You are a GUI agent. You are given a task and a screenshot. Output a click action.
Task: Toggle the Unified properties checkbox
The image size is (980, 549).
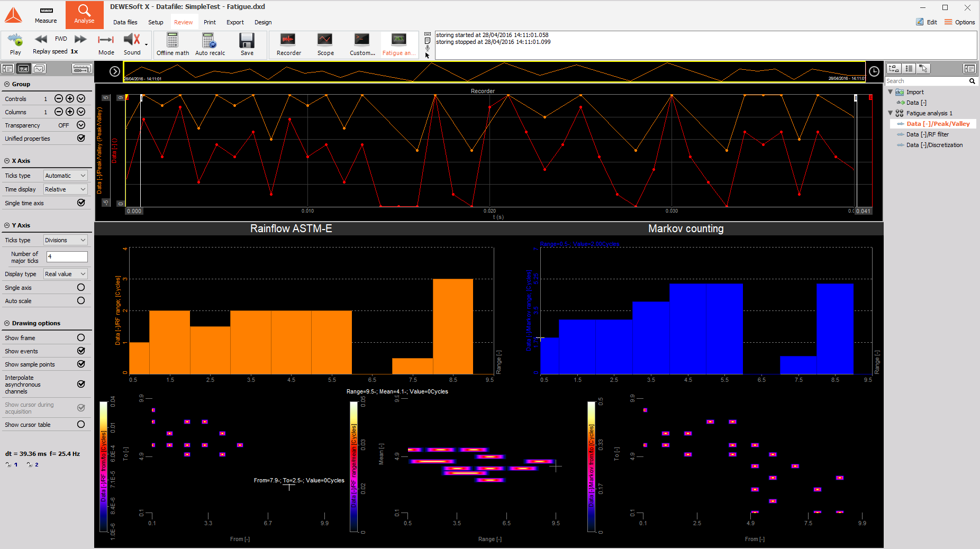[x=81, y=139]
